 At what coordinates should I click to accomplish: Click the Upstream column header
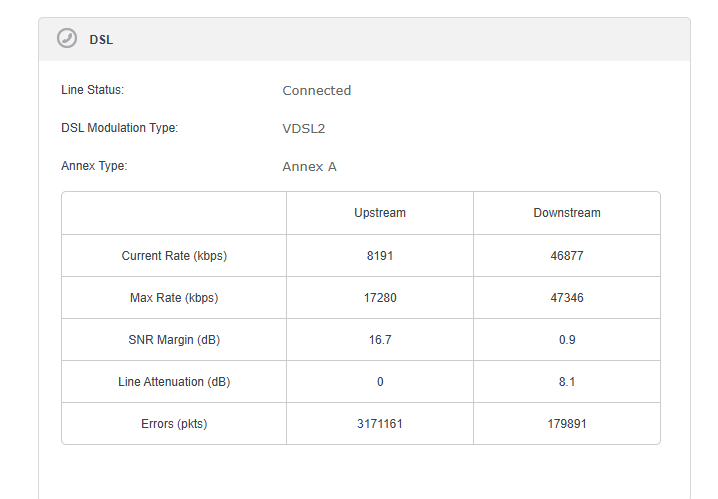(x=380, y=213)
